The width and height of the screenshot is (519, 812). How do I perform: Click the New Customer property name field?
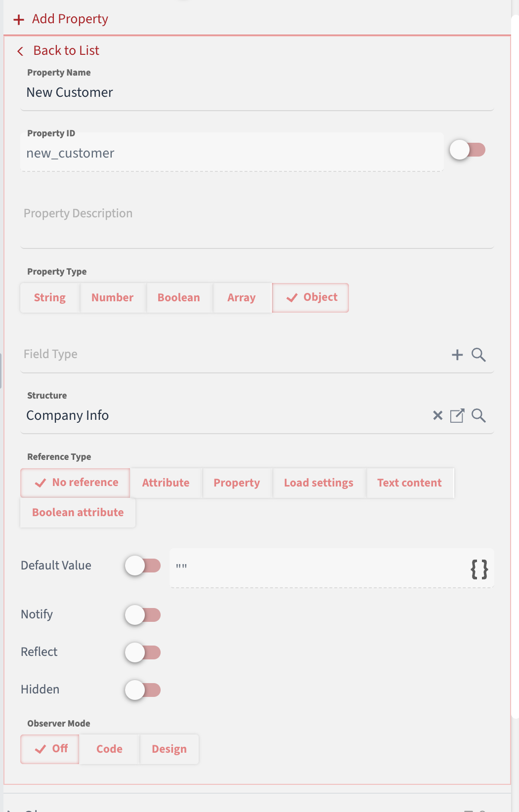point(198,92)
